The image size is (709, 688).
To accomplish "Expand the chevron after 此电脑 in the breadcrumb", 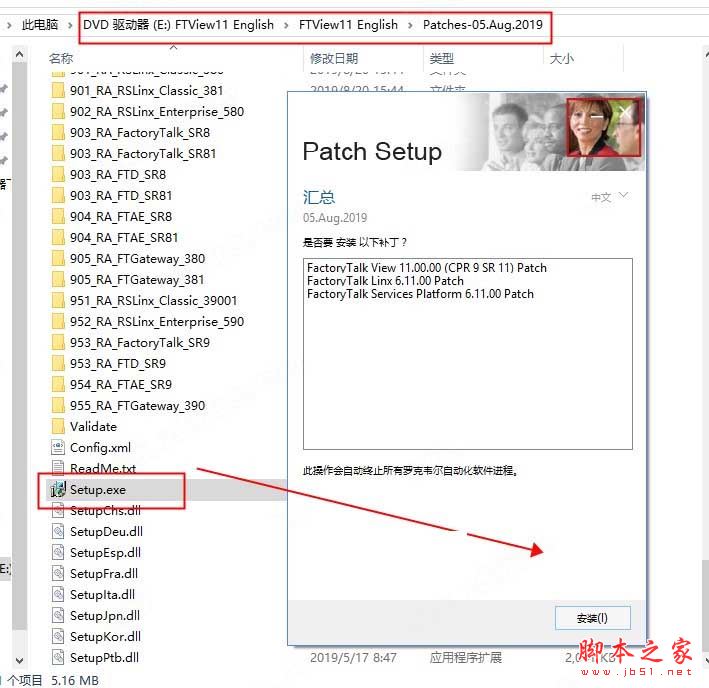I will click(70, 25).
